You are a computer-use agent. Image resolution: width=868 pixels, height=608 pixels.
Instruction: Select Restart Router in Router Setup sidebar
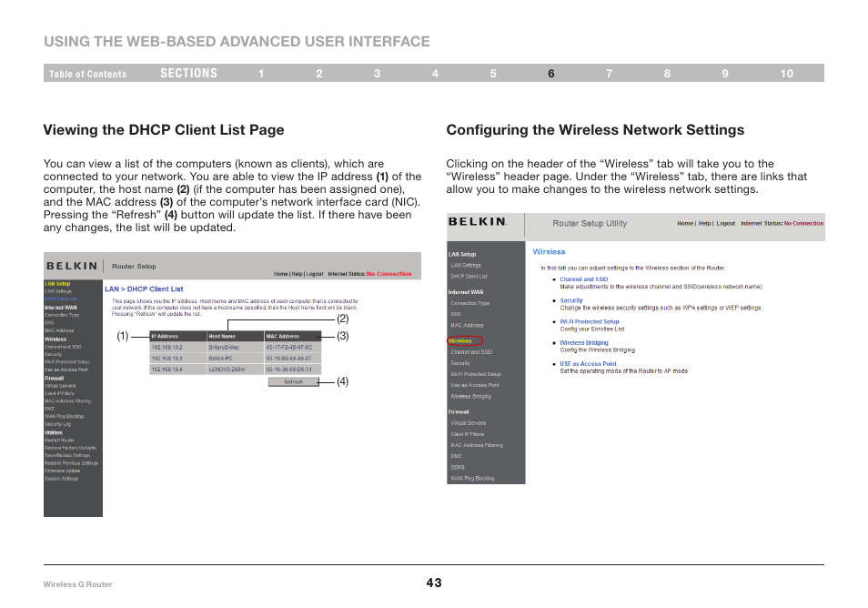pos(59,441)
